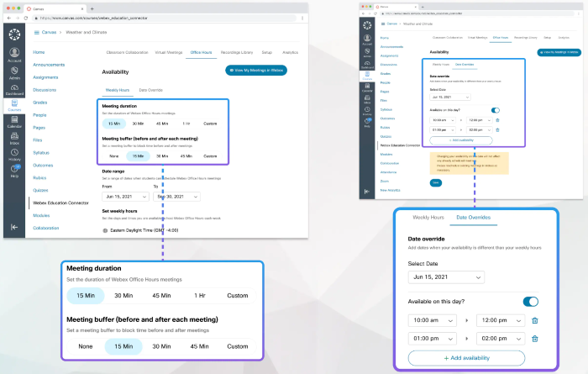This screenshot has height=374, width=588.
Task: Toggle Available on this day in Date Overrides window
Action: [495, 110]
